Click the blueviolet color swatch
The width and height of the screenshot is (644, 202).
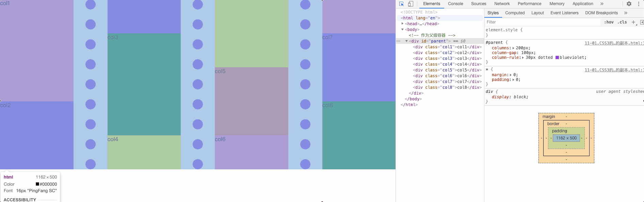point(557,57)
